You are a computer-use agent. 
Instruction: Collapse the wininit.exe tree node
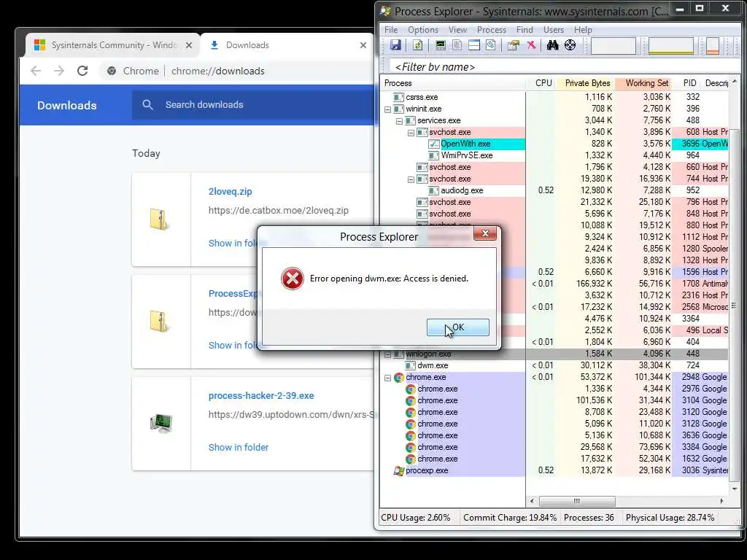tap(388, 109)
